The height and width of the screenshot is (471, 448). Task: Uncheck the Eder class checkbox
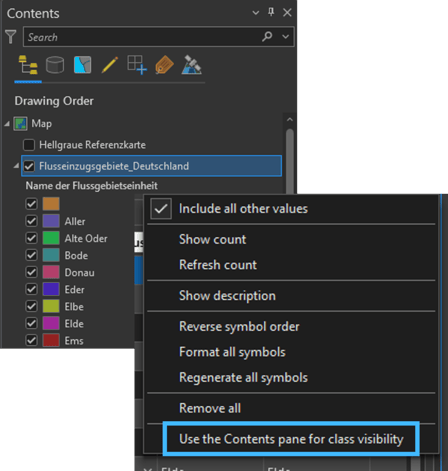pos(32,289)
